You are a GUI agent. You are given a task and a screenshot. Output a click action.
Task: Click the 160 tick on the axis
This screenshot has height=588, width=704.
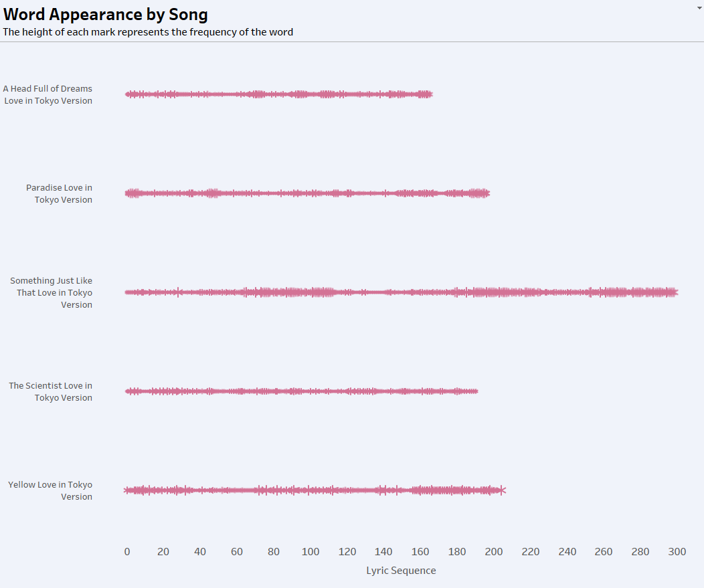[x=420, y=552]
